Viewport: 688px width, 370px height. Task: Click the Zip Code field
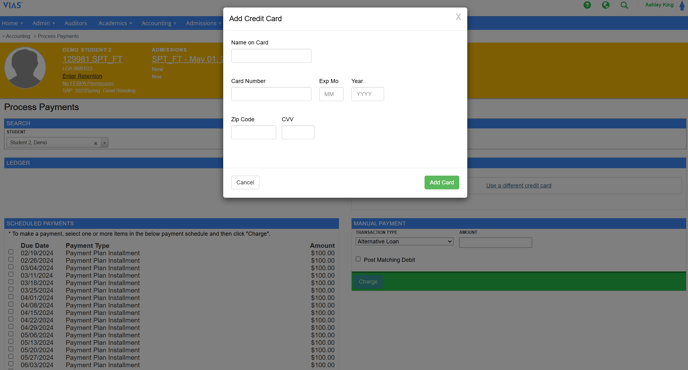tap(254, 132)
